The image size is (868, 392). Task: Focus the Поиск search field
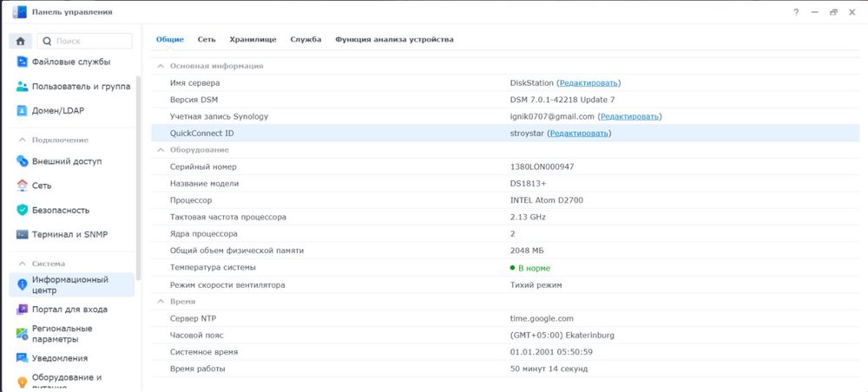point(85,41)
